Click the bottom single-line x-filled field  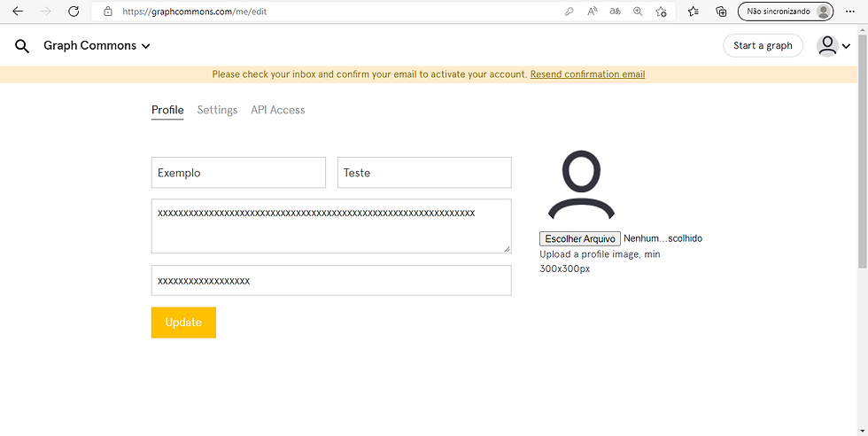click(x=331, y=280)
